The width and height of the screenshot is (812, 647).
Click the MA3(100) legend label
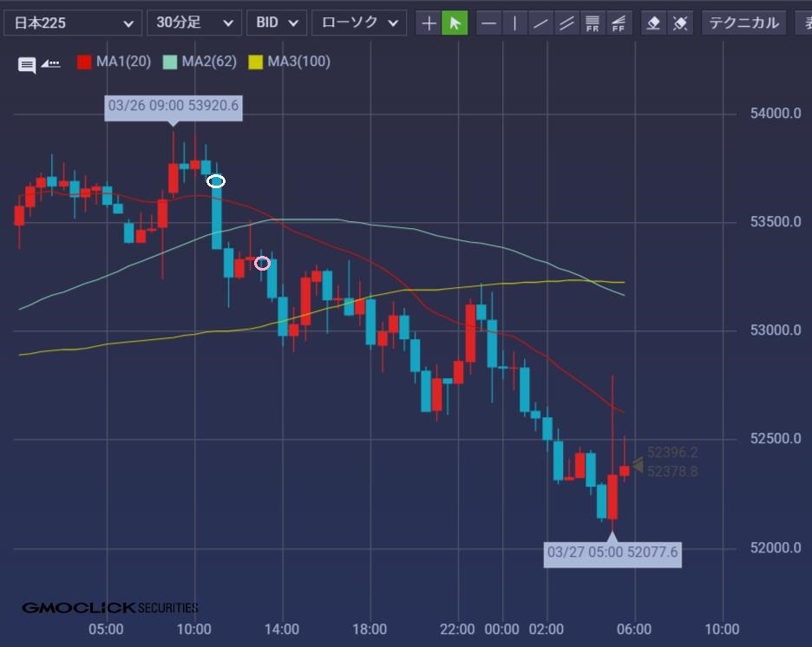coord(298,62)
